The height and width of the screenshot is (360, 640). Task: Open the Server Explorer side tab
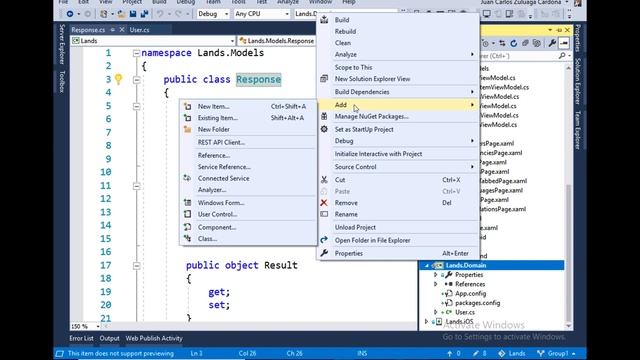point(62,44)
